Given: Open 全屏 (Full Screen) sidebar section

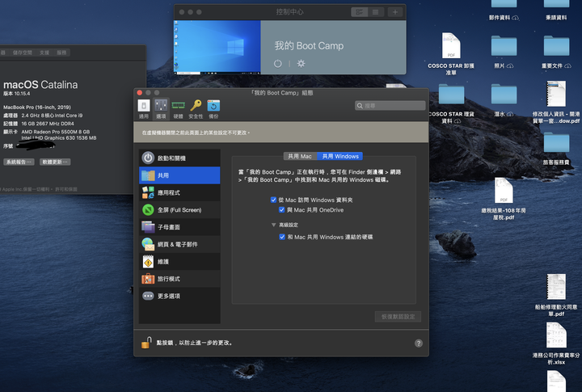Looking at the screenshot, I should (x=179, y=209).
